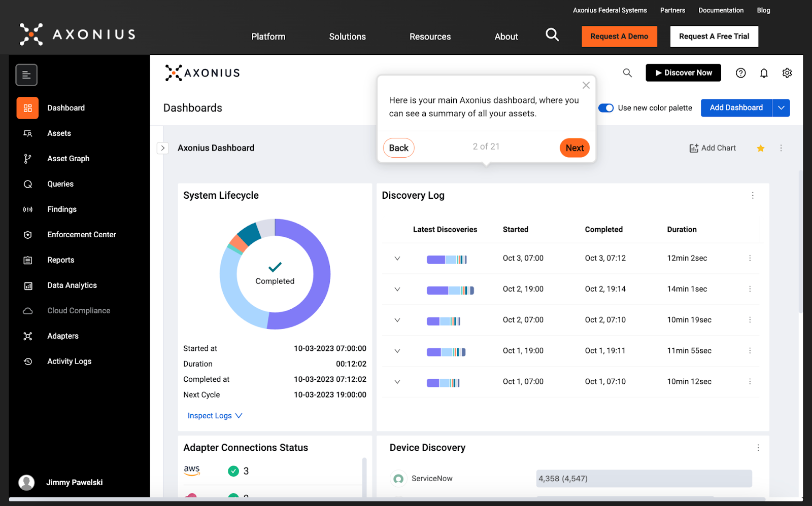Click the Request A Demo button
Viewport: 812px width, 506px height.
[619, 37]
